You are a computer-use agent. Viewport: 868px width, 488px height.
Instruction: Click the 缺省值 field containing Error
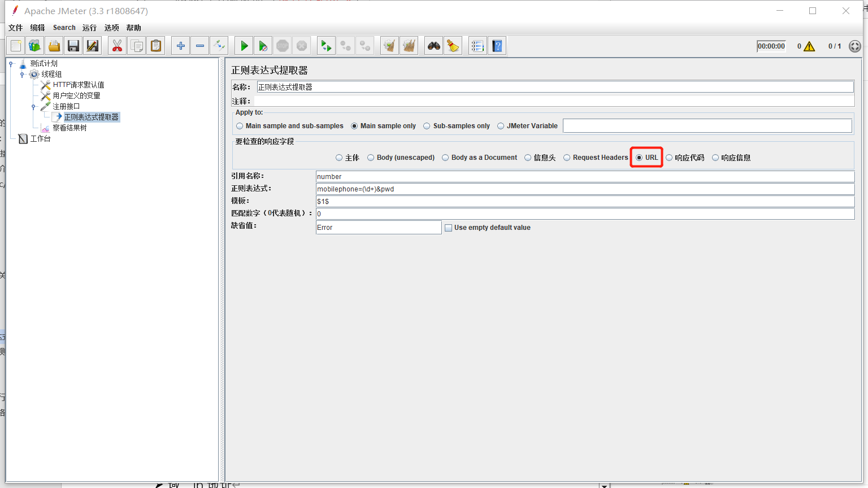379,227
